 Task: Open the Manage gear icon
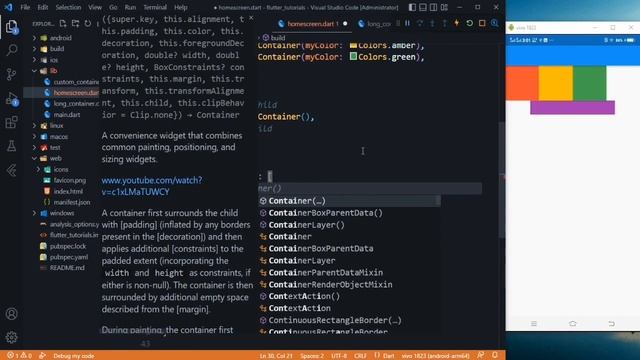11,337
